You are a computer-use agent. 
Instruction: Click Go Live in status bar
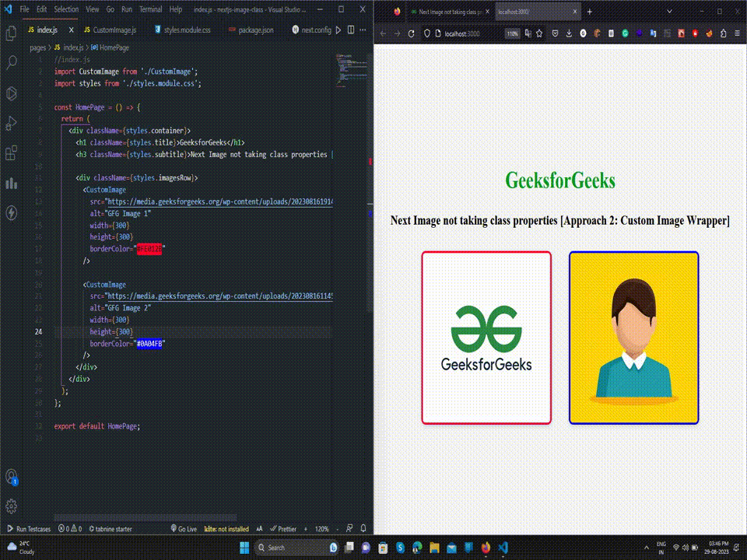184,529
